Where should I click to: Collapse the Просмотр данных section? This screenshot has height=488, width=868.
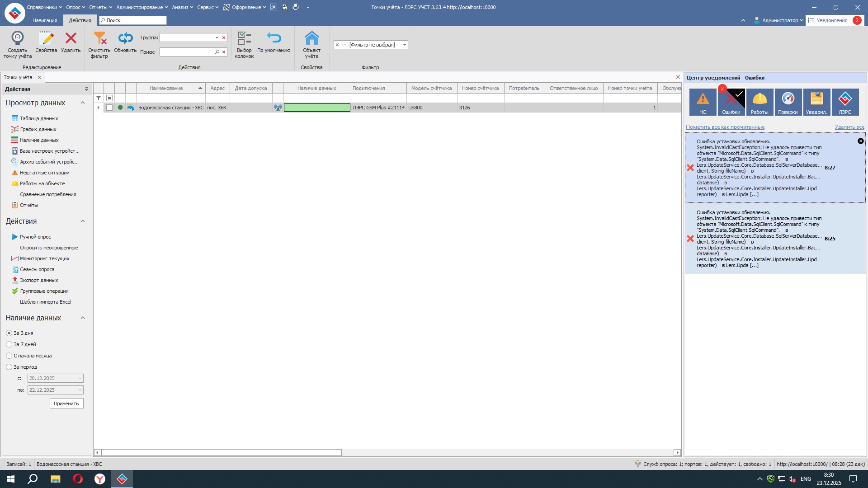click(x=83, y=103)
